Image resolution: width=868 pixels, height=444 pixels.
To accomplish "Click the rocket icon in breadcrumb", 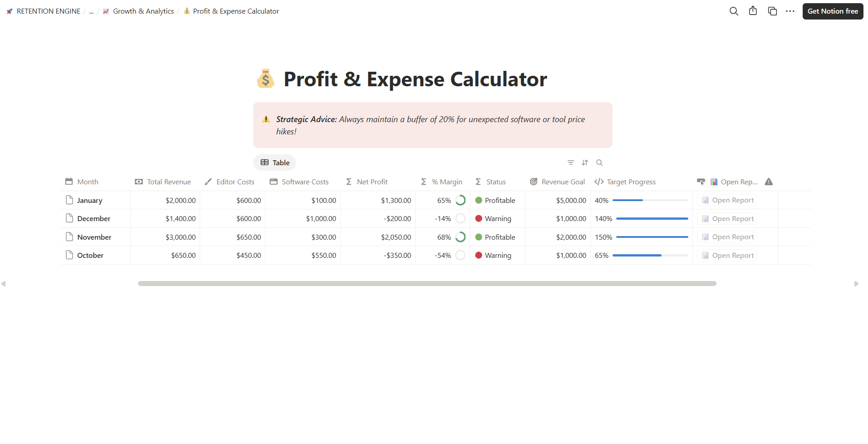I will (x=10, y=11).
